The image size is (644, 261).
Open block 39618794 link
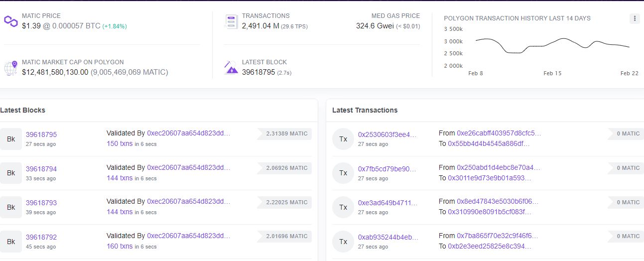41,169
